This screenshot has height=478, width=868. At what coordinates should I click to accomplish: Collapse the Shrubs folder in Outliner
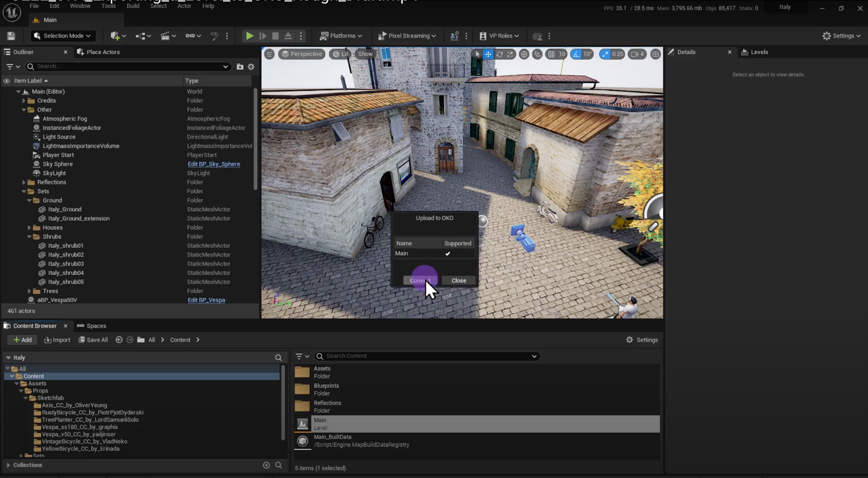tap(30, 237)
